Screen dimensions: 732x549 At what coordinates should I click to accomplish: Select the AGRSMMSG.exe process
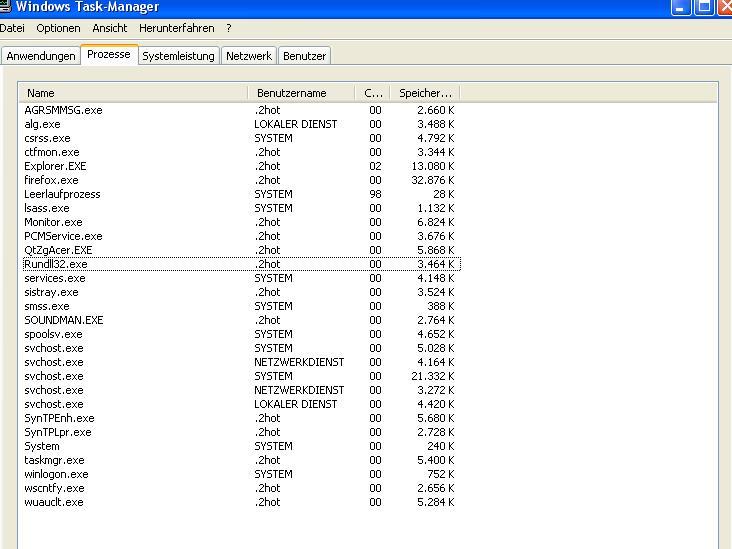[x=242, y=110]
